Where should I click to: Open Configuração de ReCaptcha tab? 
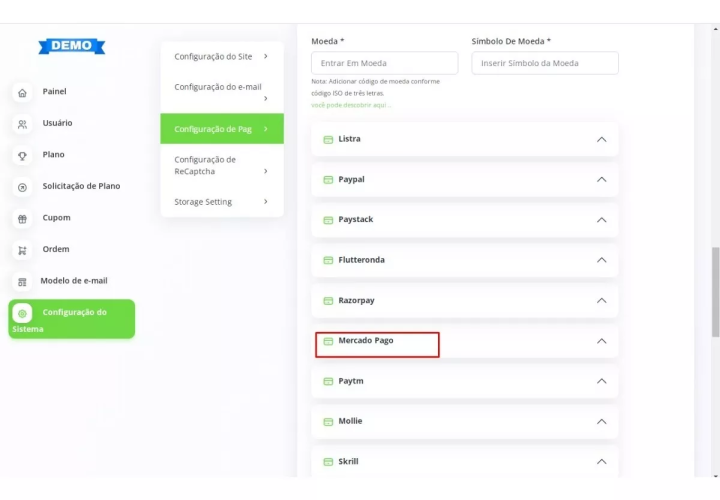tap(221, 165)
